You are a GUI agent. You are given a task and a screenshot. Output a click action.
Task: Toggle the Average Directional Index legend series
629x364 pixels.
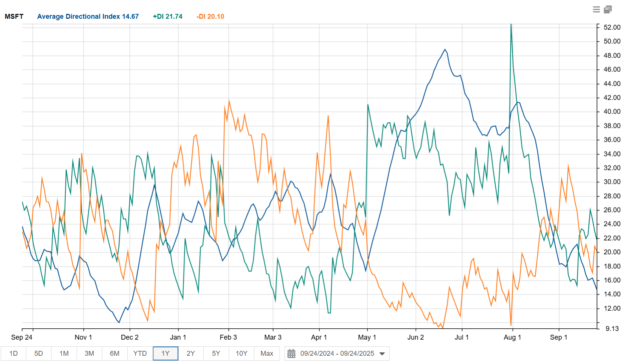point(88,17)
